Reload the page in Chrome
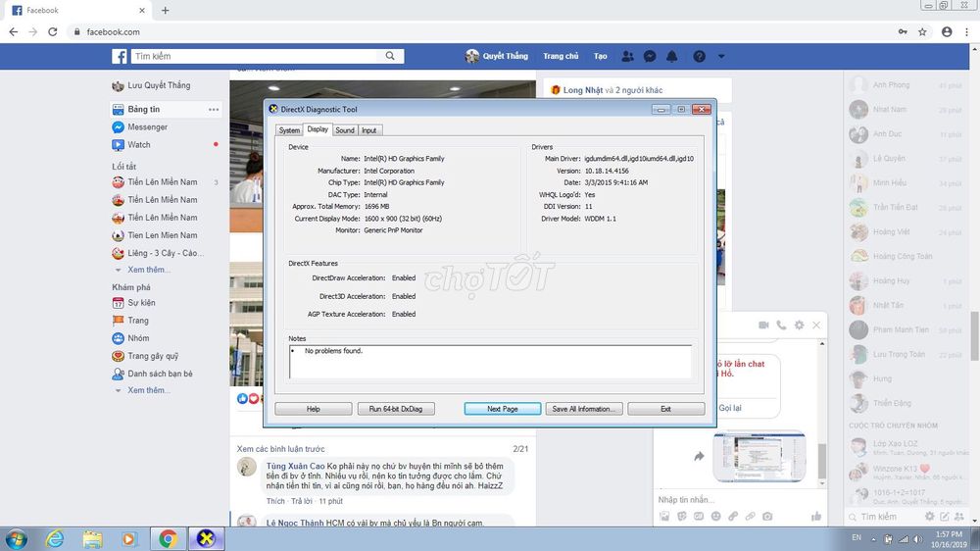 53,32
